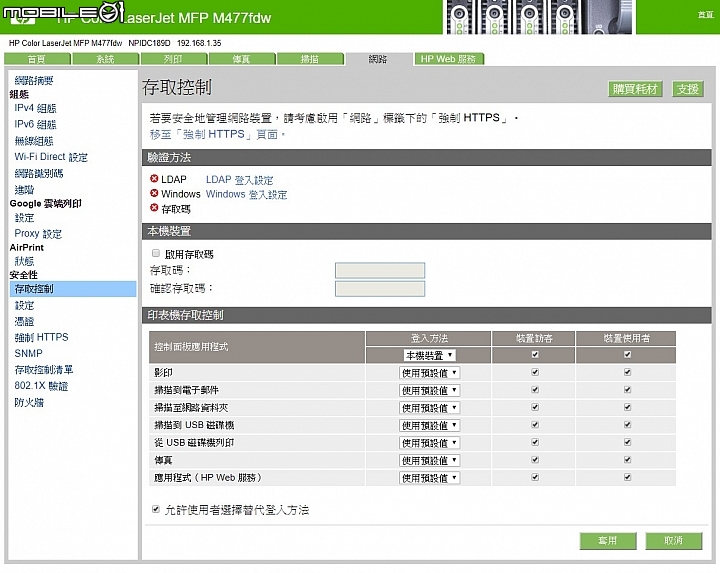
Task: Open 無線組態 in the sidebar
Action: click(x=34, y=141)
